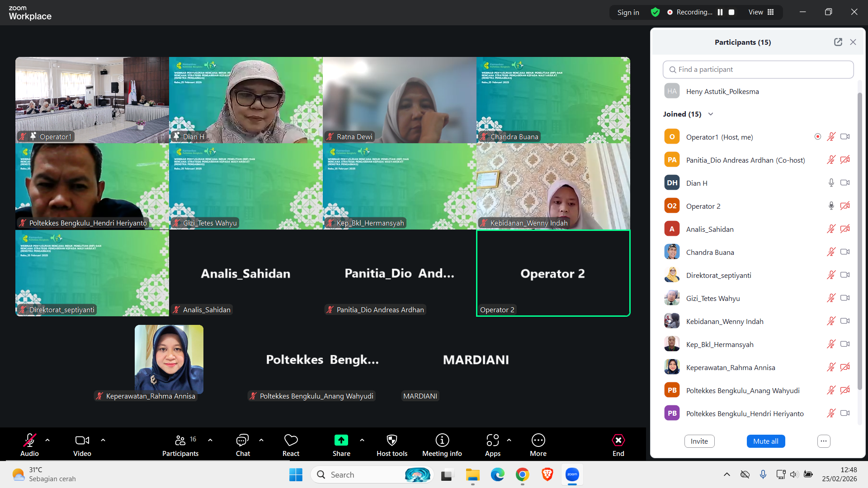Toggle Dian H microphone in participants list
This screenshot has width=868, height=488.
pos(831,183)
